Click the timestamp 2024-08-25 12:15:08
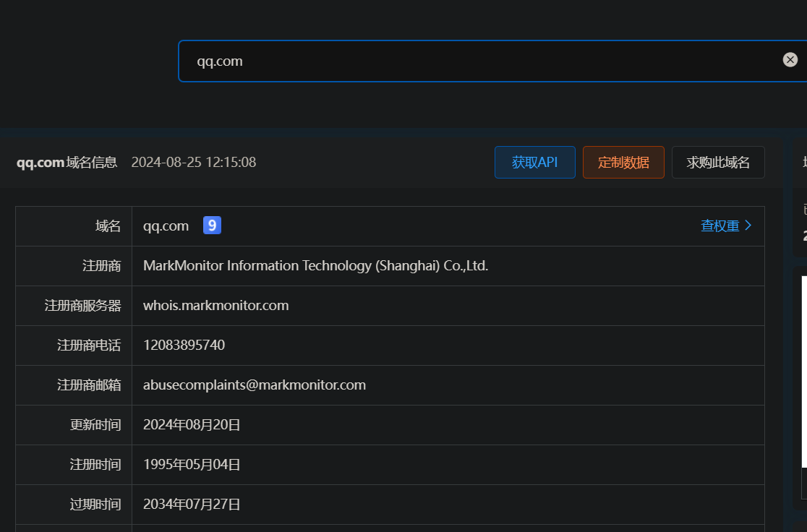The width and height of the screenshot is (807, 532). [x=194, y=162]
